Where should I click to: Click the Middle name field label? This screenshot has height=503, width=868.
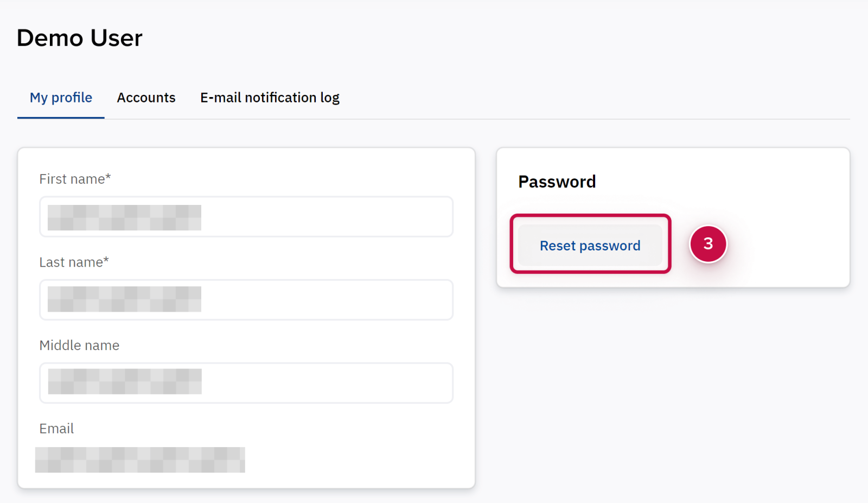[x=79, y=345]
